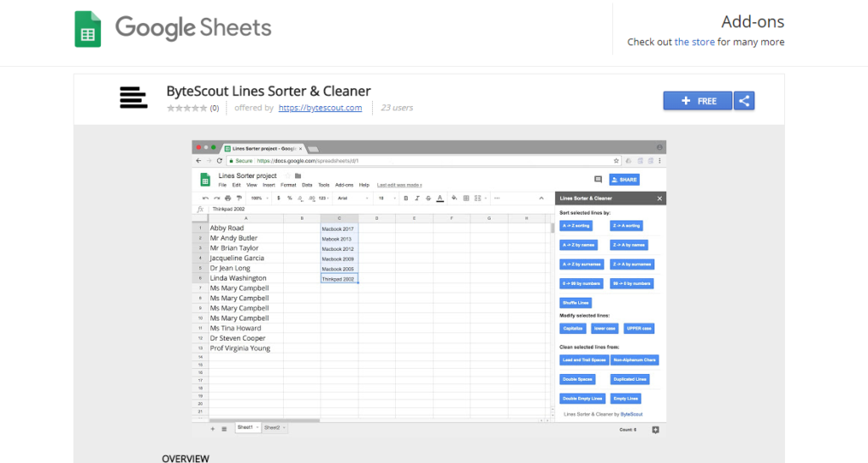Close the Lines Sorter & Cleaner sidebar
Image resolution: width=868 pixels, height=463 pixels.
659,198
